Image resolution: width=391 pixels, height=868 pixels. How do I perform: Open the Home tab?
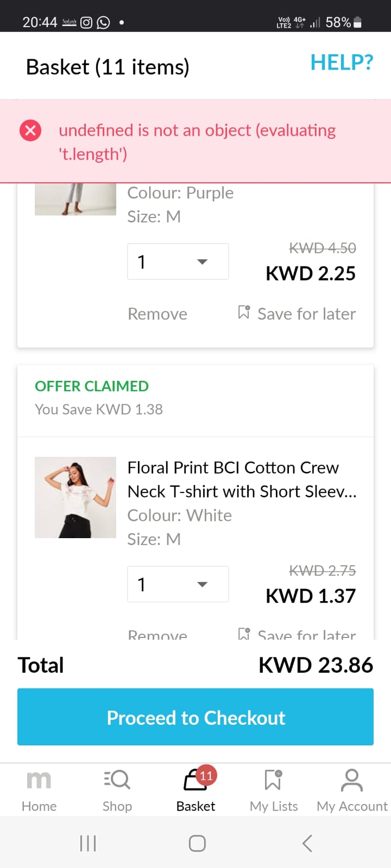click(x=39, y=790)
